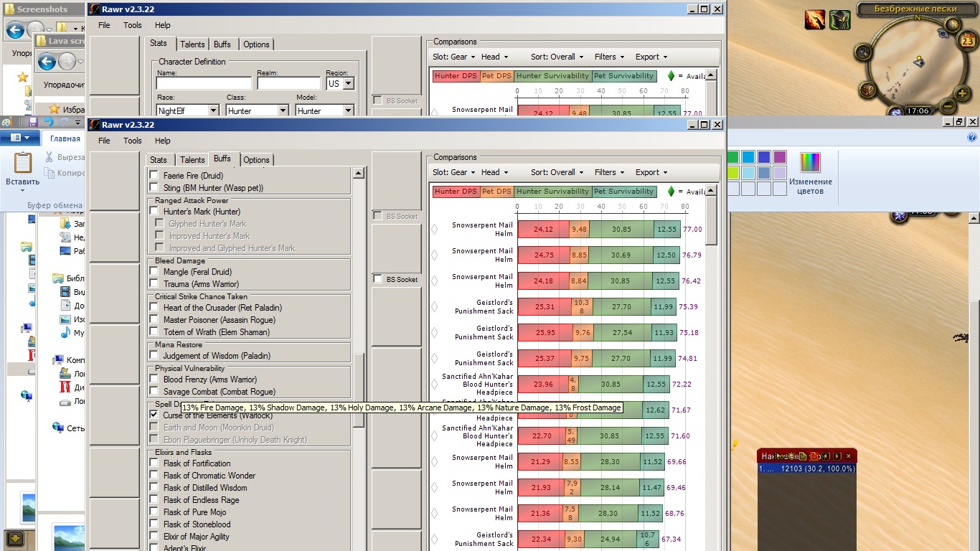Open the Filters dropdown in front window
The width and height of the screenshot is (980, 551).
pos(609,172)
